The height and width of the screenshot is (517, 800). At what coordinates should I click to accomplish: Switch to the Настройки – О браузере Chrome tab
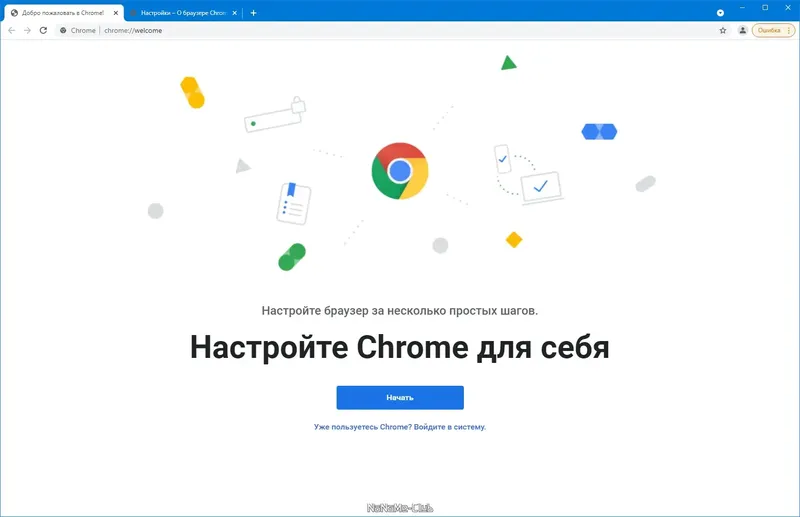coord(183,13)
